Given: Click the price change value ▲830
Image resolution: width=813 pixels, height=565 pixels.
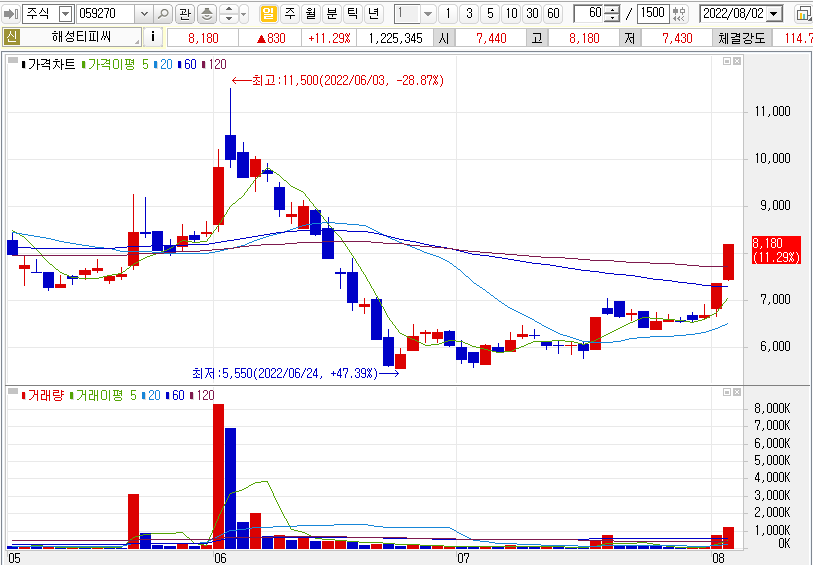Looking at the screenshot, I should tap(271, 38).
